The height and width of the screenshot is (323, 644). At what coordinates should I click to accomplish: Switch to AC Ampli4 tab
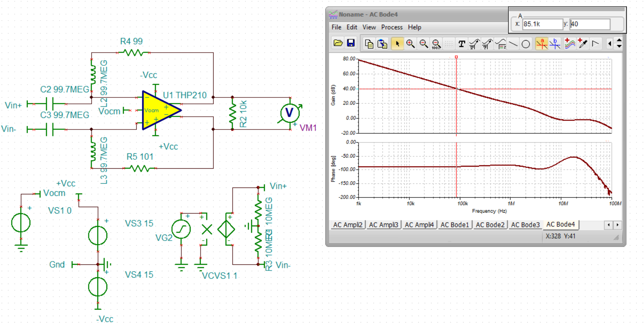(419, 225)
